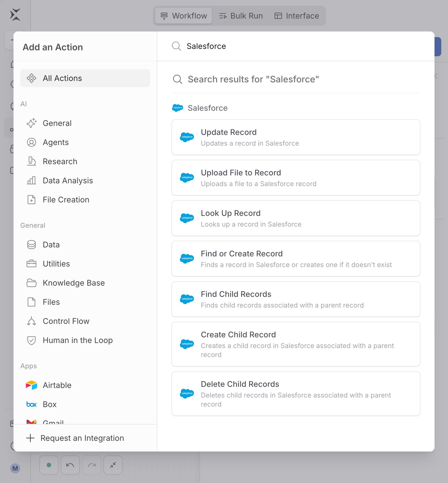Viewport: 448px width, 483px height.
Task: Click the magnifier icon beside the Salesforce search field
Action: coord(177,46)
